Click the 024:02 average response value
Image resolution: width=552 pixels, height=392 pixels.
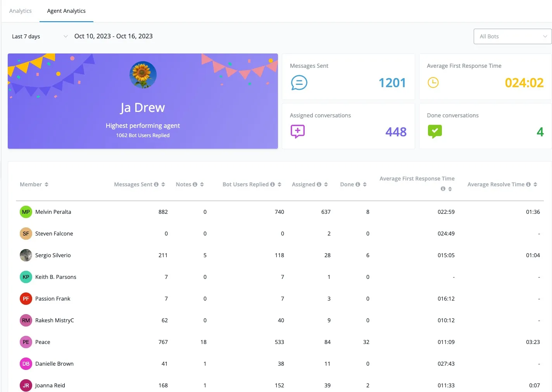(524, 83)
